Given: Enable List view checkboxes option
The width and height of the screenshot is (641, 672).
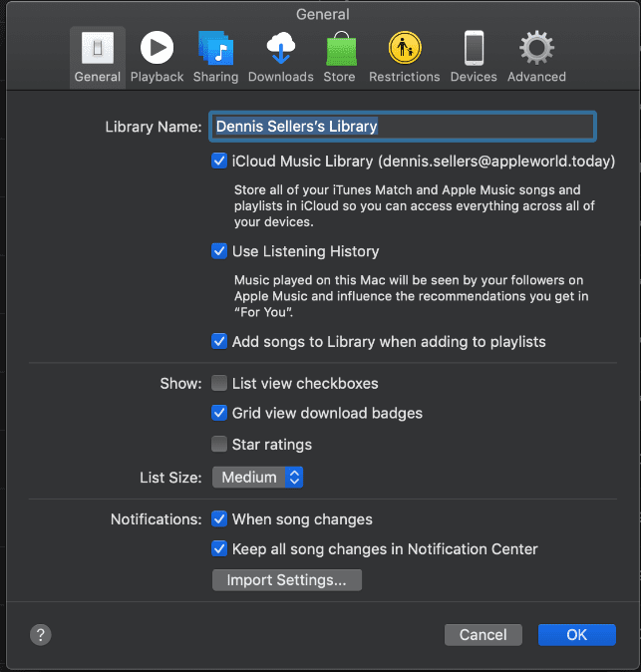Looking at the screenshot, I should click(x=219, y=383).
